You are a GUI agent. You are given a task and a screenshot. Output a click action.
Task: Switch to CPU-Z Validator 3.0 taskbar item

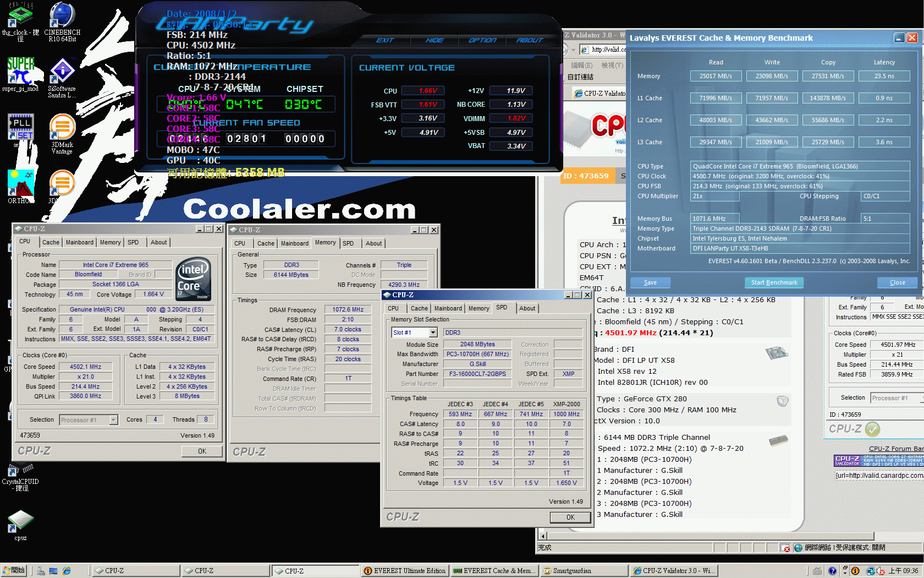click(x=674, y=571)
